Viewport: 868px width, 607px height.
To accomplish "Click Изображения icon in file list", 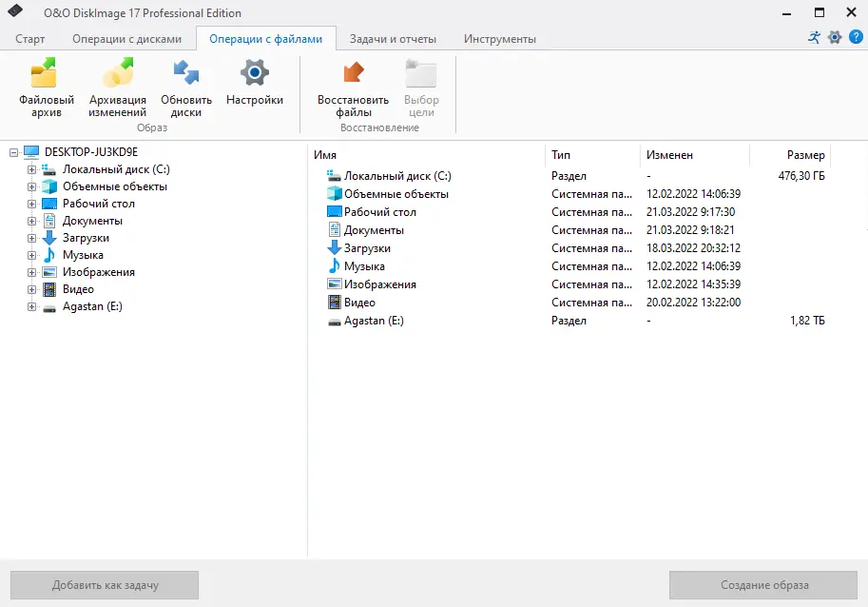I will (334, 284).
